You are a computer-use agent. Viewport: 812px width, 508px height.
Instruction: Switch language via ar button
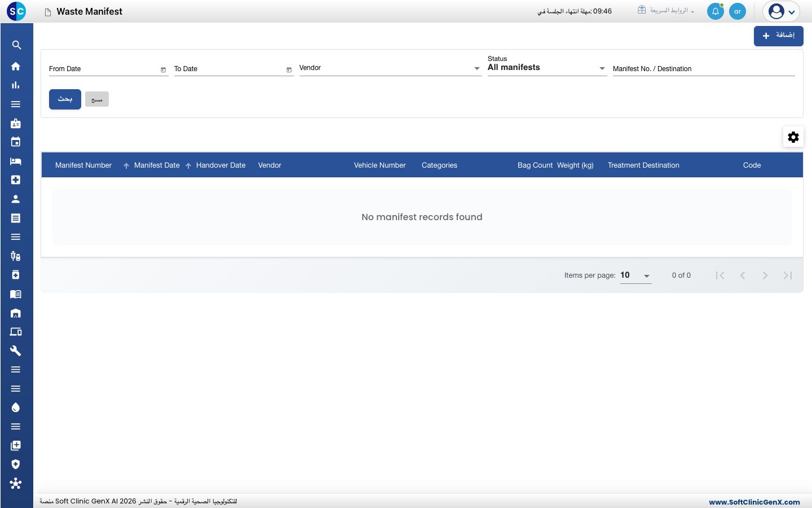(738, 11)
